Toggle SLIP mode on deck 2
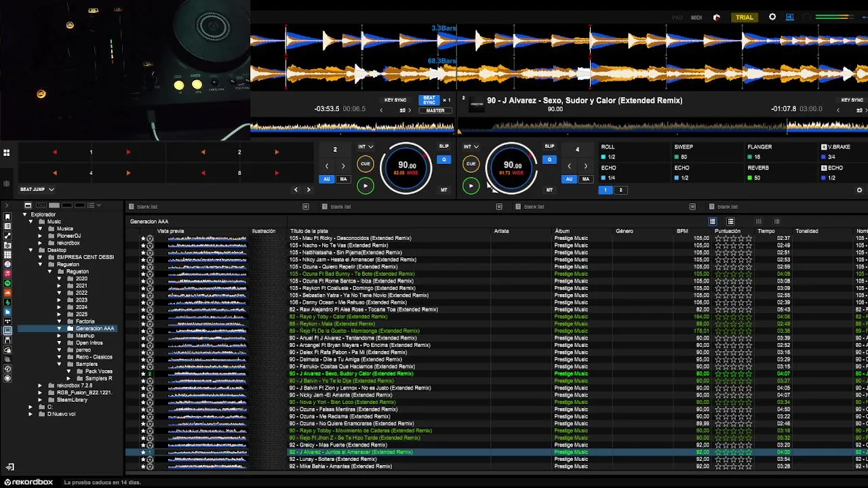 pyautogui.click(x=549, y=146)
